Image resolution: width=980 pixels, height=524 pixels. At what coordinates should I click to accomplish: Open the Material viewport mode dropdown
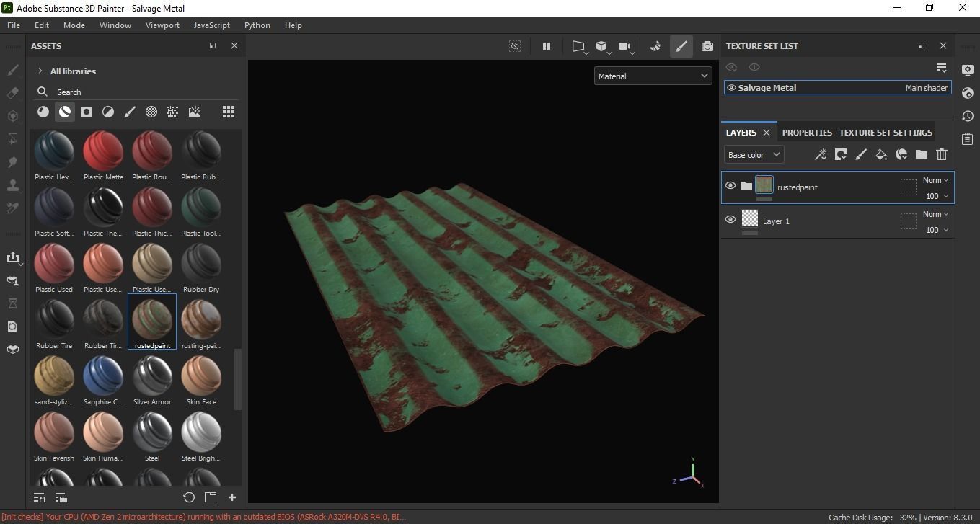[x=653, y=76]
